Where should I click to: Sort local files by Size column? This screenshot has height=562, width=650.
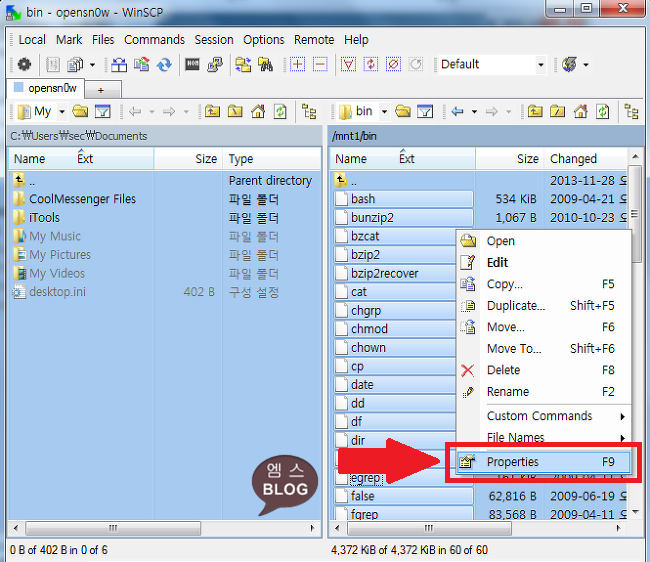coord(189,159)
